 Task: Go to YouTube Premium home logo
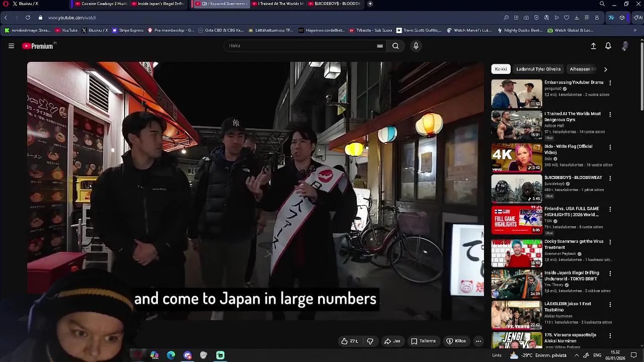click(39, 46)
